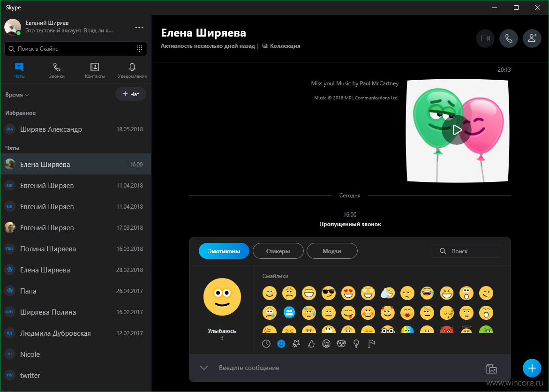The width and height of the screenshot is (549, 392).
Task: Collapse the emoticon picker with the chevron
Action: (204, 368)
